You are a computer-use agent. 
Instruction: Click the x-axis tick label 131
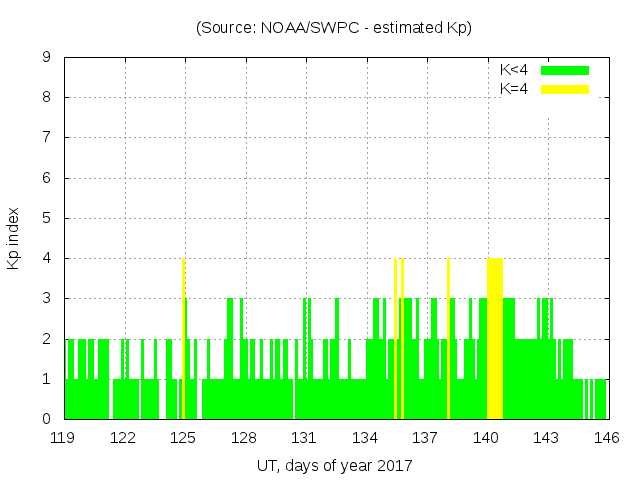(x=304, y=438)
